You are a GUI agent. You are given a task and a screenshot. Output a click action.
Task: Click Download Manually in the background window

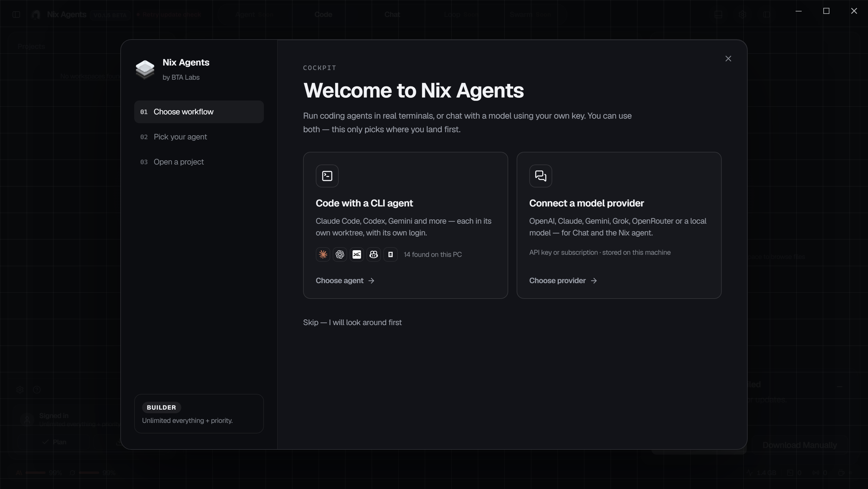pyautogui.click(x=799, y=445)
